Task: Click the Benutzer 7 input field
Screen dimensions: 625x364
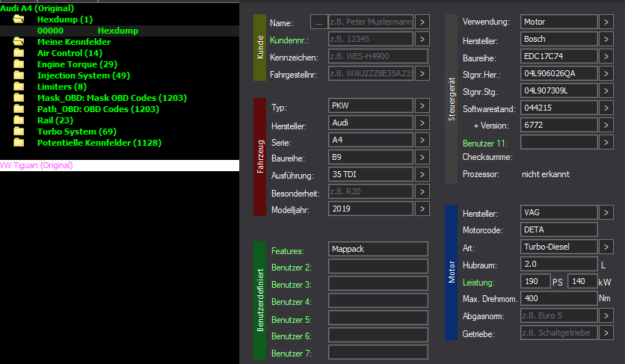Action: [x=378, y=351]
